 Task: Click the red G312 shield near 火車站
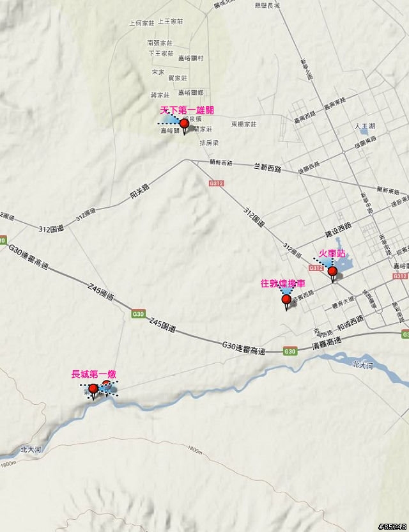316,268
